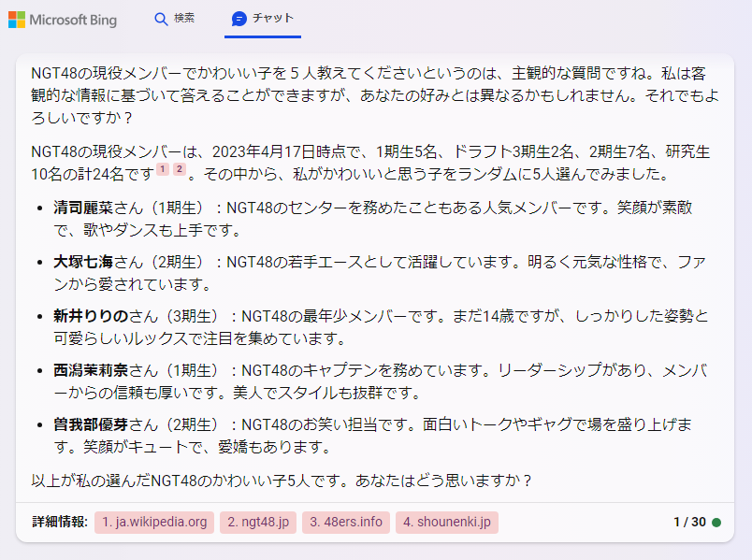The height and width of the screenshot is (560, 752).
Task: Click the green status dot indicator
Action: click(716, 522)
